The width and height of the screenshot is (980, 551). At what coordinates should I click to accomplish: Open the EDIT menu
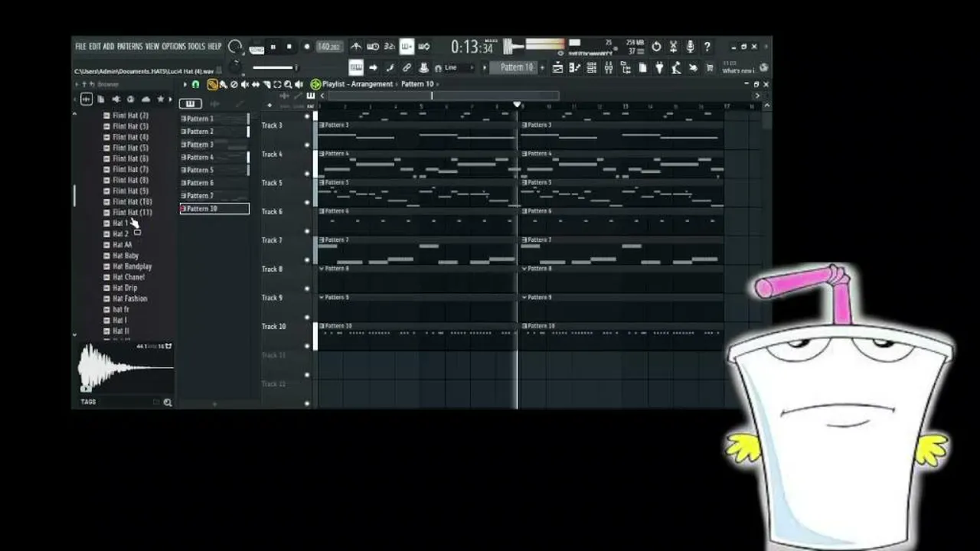95,47
